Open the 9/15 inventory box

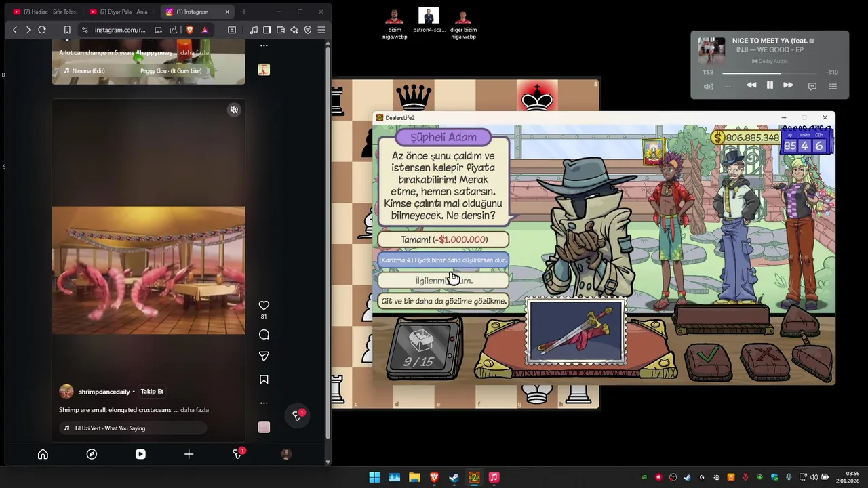pos(424,349)
